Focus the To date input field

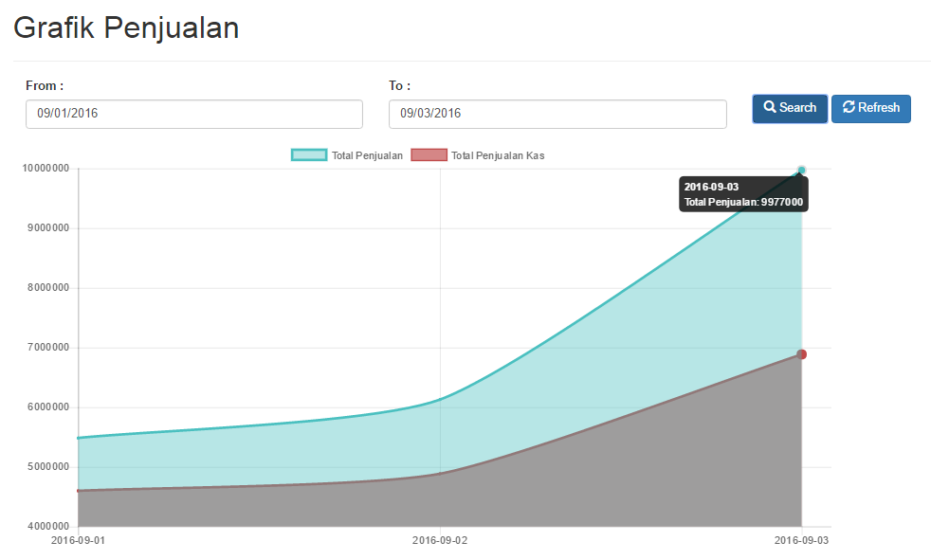pos(557,114)
